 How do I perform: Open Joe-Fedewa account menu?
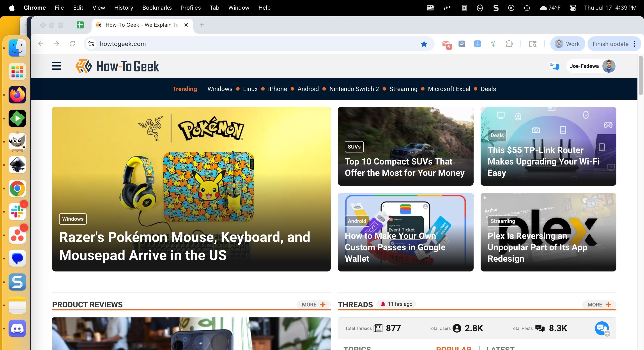point(591,66)
